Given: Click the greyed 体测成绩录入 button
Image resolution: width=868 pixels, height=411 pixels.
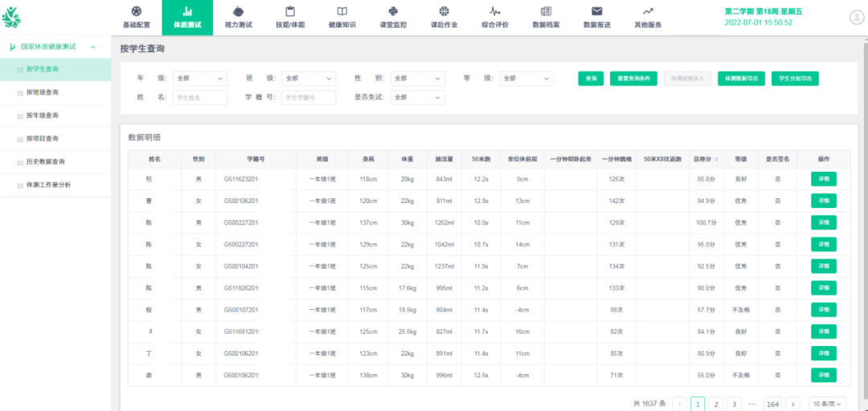Looking at the screenshot, I should tap(687, 79).
